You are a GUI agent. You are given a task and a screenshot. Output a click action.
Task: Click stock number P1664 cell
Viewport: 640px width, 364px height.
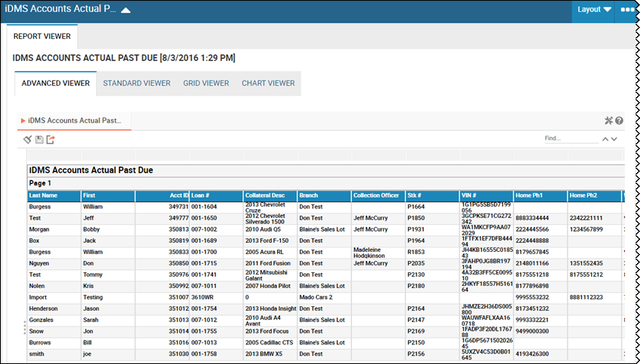point(433,207)
